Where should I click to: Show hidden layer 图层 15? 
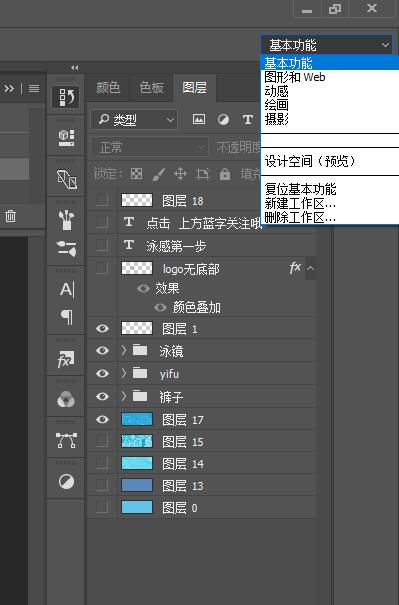[102, 441]
